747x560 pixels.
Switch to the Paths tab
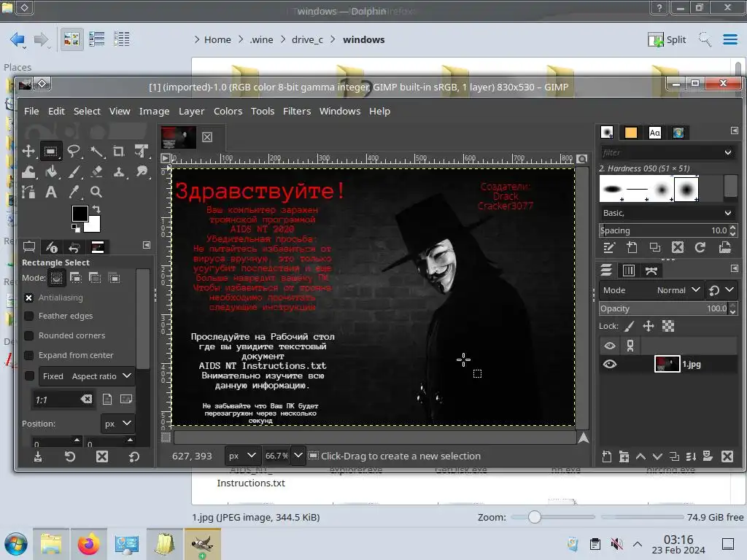(651, 271)
